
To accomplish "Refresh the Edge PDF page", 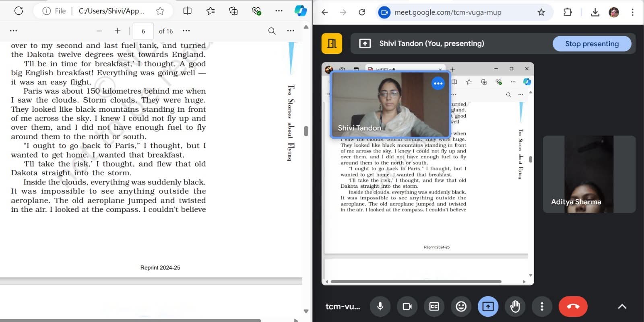I will click(x=19, y=11).
